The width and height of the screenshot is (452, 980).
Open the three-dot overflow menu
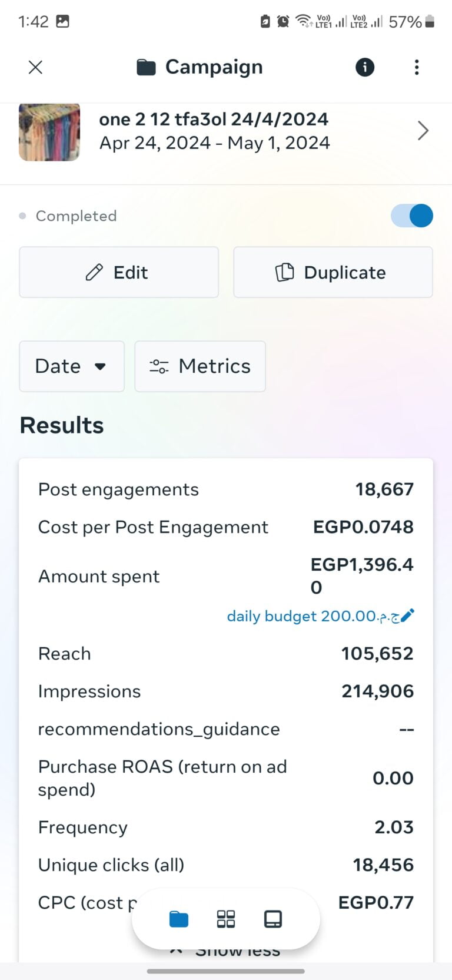(x=417, y=67)
